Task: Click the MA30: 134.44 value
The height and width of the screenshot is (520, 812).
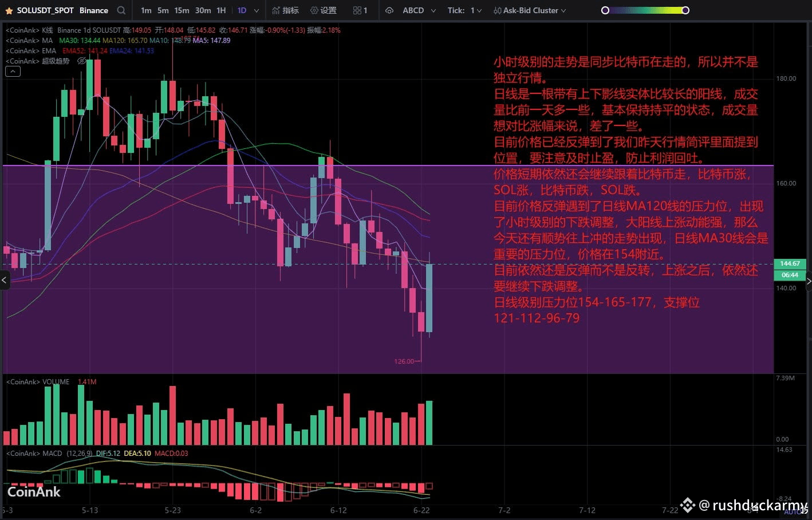Action: point(80,40)
